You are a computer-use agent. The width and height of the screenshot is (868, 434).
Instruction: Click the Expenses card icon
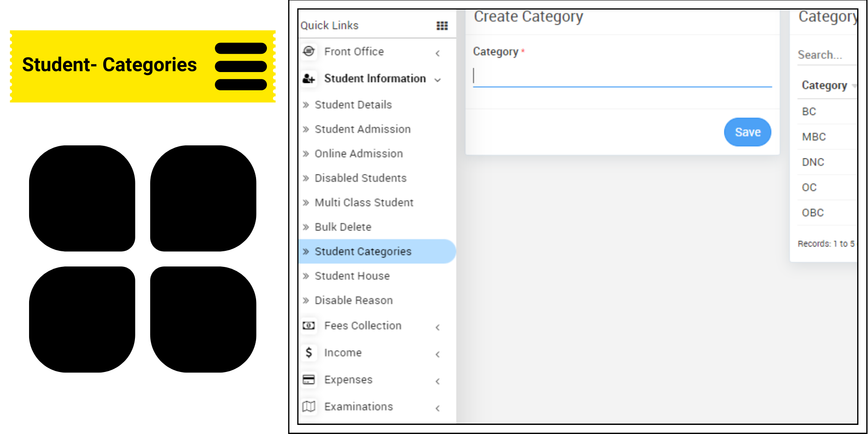coord(309,380)
